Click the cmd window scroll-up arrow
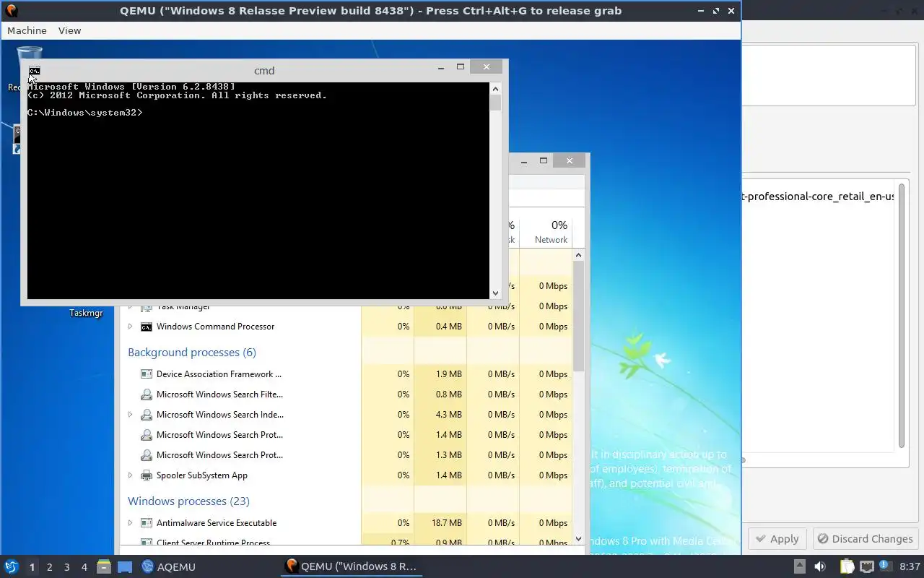Viewport: 924px width, 578px height. pyautogui.click(x=495, y=88)
